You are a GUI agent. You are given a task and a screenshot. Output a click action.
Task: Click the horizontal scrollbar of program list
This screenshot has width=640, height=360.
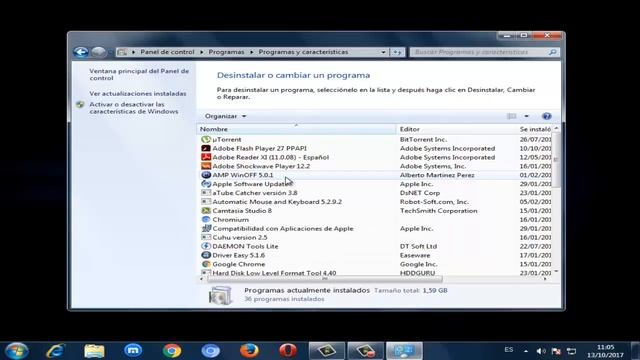point(324,279)
